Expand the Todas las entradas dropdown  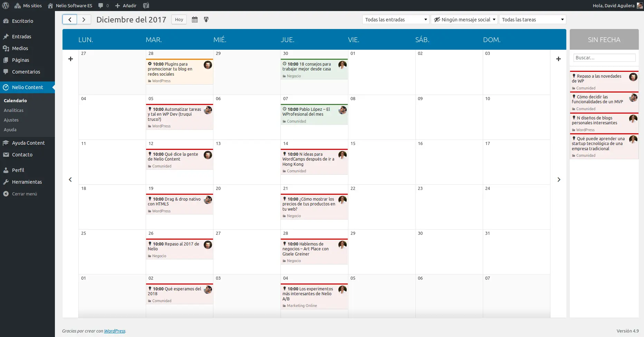[x=395, y=20]
